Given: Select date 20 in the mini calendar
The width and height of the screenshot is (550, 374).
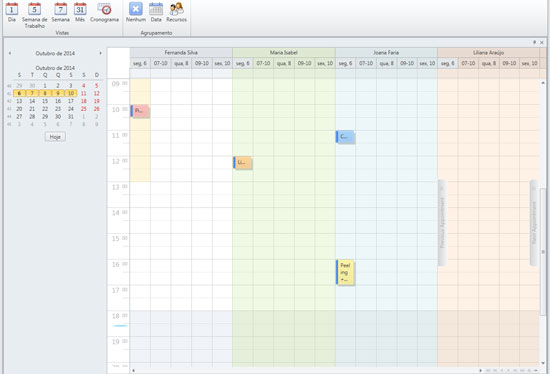Looking at the screenshot, I should coord(19,109).
